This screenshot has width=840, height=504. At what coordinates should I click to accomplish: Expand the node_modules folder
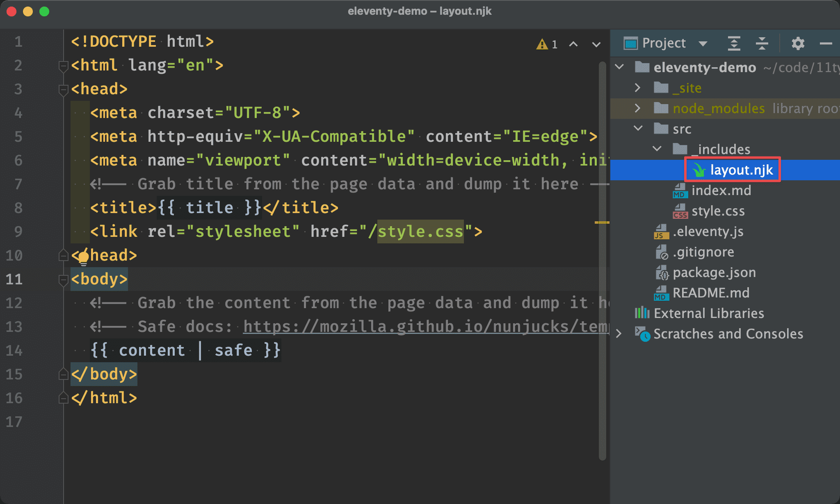637,108
